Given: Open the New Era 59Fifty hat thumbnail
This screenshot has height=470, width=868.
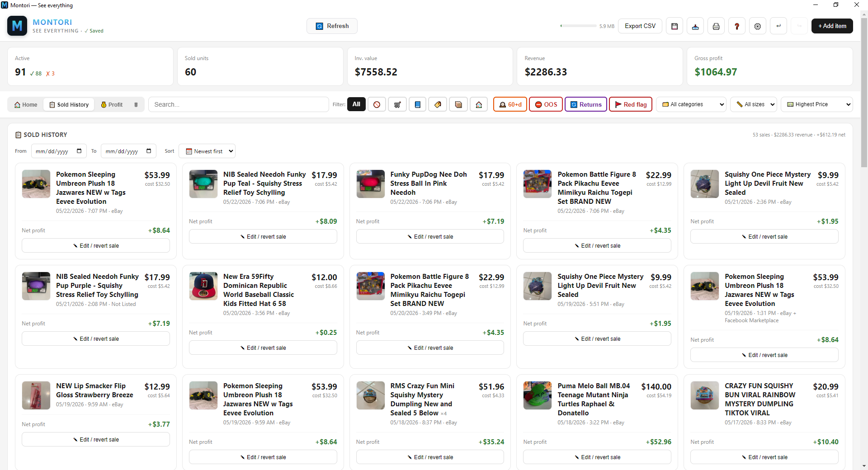Looking at the screenshot, I should (203, 286).
